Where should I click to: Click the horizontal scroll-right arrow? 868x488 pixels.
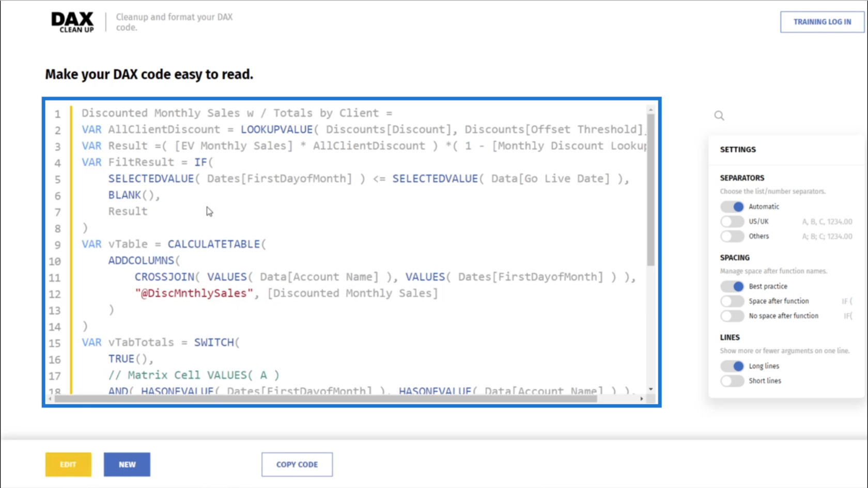coord(642,399)
